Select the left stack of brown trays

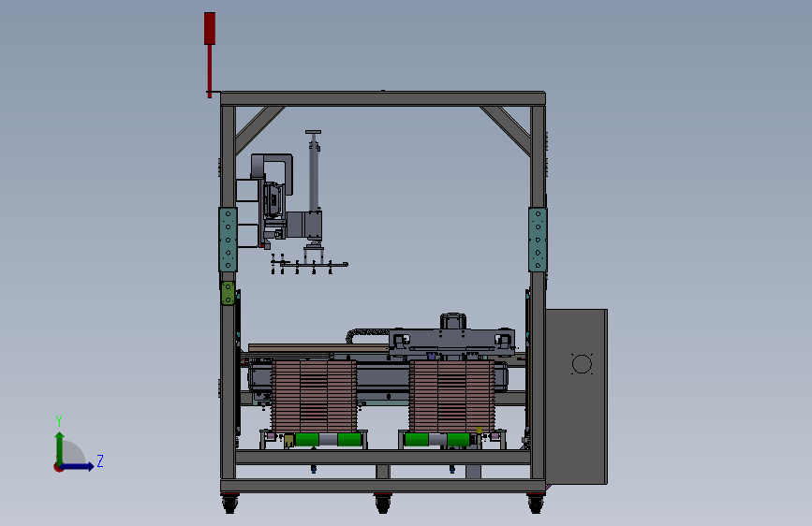tap(314, 397)
